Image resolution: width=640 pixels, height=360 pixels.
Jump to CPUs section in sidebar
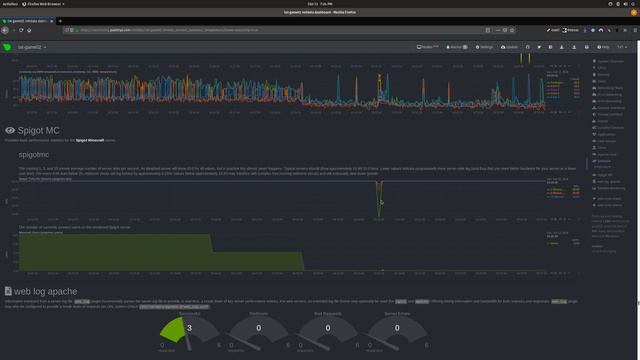pyautogui.click(x=600, y=68)
